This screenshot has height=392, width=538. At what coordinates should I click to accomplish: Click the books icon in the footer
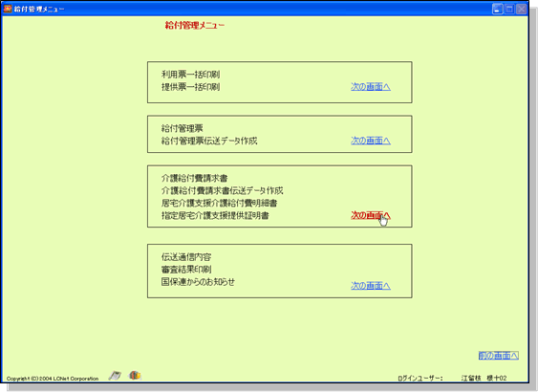click(135, 375)
